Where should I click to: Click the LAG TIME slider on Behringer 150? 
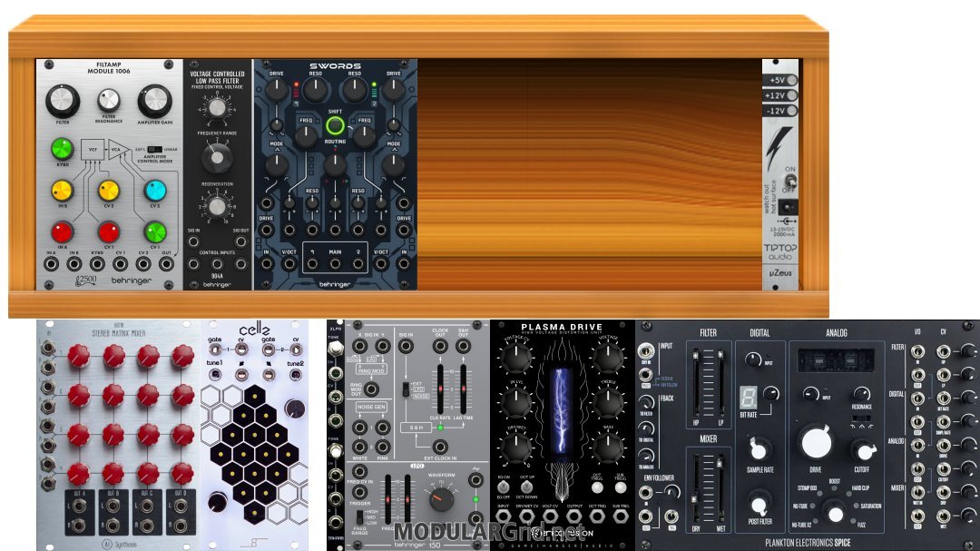point(463,389)
